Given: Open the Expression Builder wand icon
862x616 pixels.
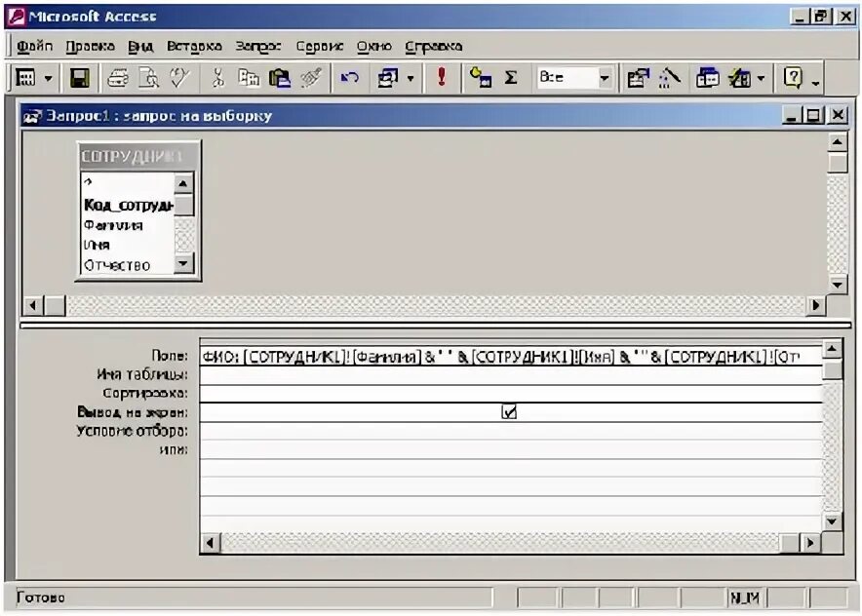Looking at the screenshot, I should tap(669, 78).
